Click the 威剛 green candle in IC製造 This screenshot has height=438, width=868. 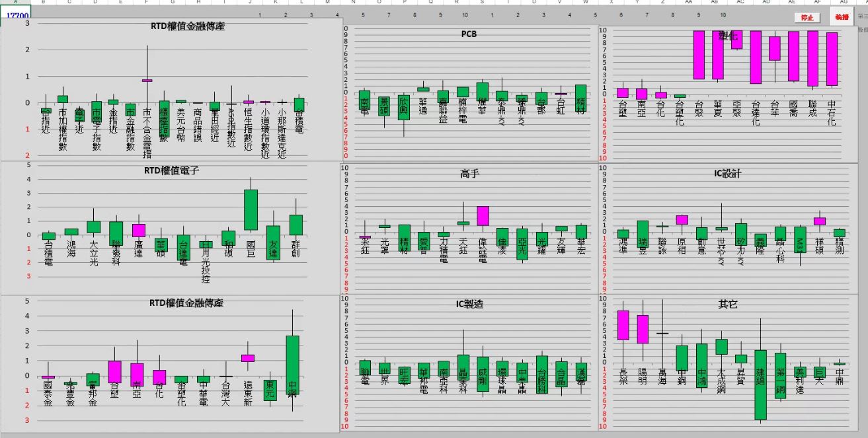483,375
